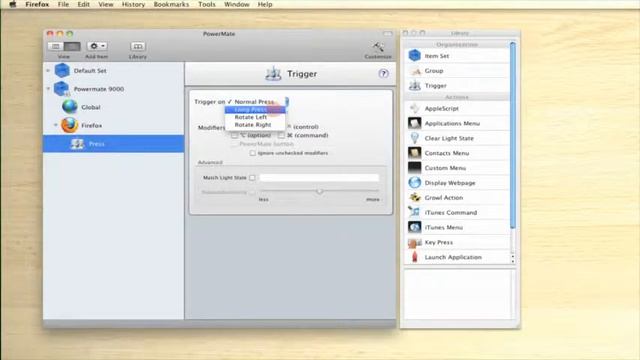Toggle the option modifier checkbox
Image resolution: width=640 pixels, height=360 pixels.
tap(234, 135)
